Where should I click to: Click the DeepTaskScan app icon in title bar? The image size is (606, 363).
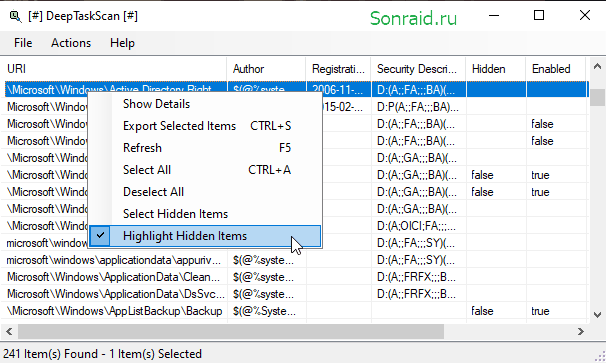(15, 16)
